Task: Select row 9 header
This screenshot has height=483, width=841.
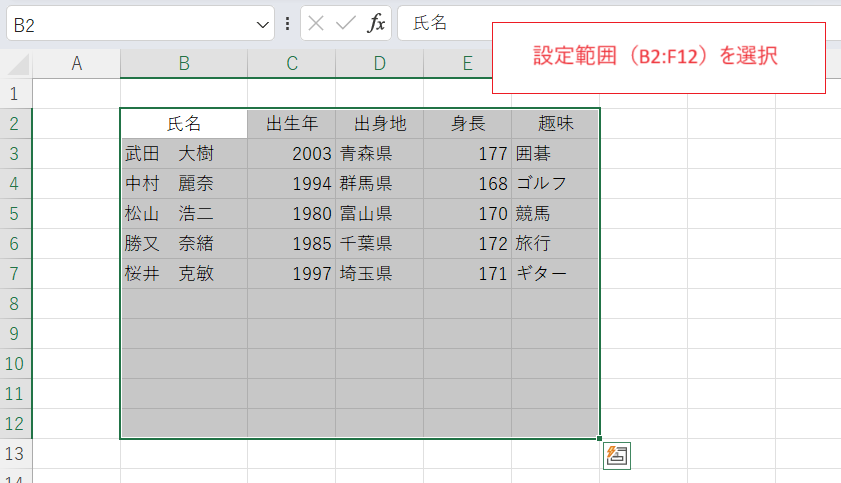Action: [x=16, y=334]
